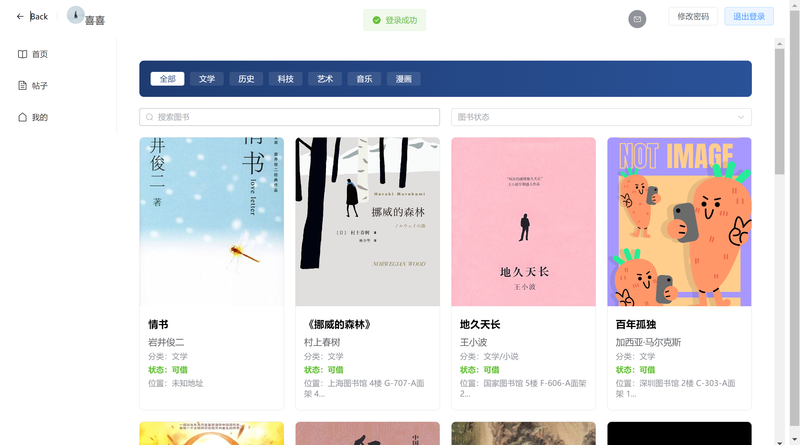Open the 我的 home icon in sidebar
Screen dimensions: 800x445
[22, 117]
